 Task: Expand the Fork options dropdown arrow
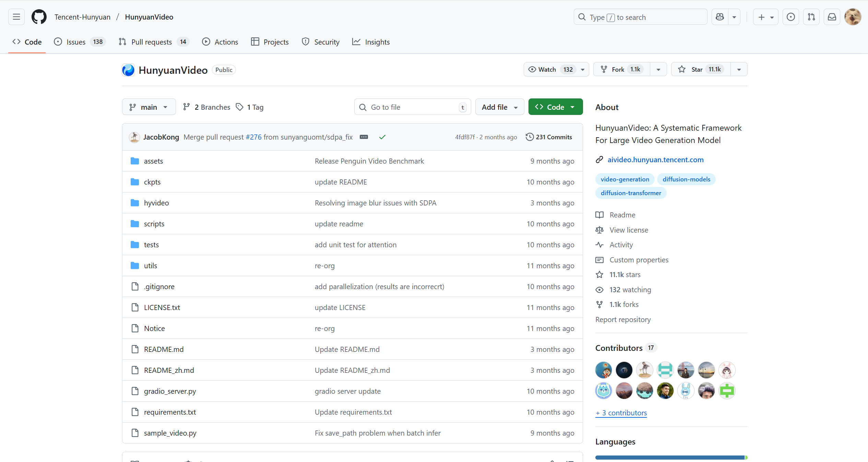658,69
